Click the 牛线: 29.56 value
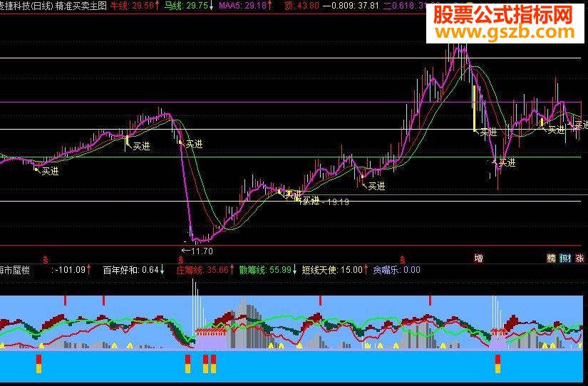The height and width of the screenshot is (386, 588). click(x=134, y=6)
